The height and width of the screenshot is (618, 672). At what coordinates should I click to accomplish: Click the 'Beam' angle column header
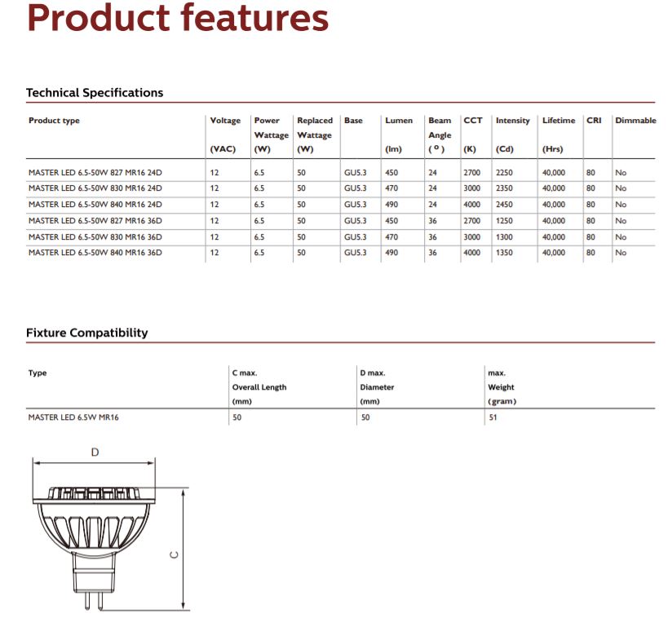440,121
